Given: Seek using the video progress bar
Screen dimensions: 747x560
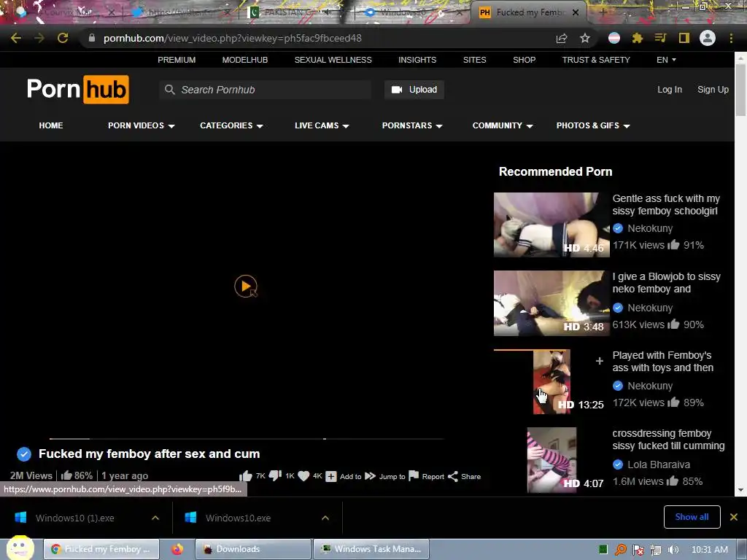Looking at the screenshot, I should 247,438.
